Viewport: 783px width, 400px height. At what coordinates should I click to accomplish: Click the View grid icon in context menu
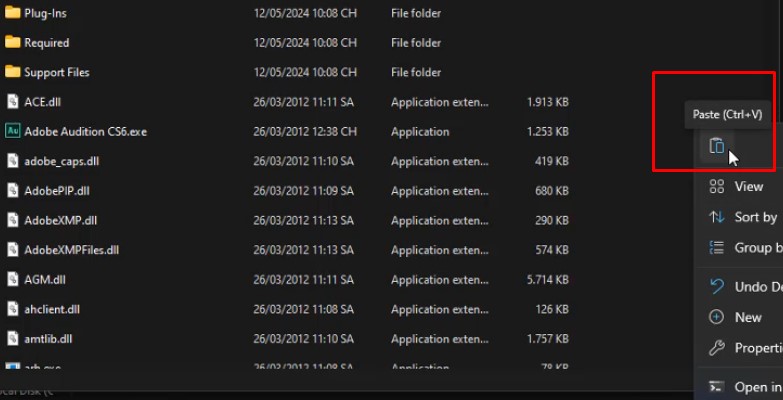(716, 187)
